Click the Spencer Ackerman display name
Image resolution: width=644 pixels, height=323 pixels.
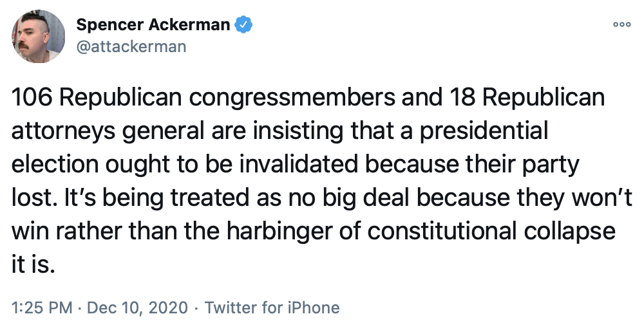[153, 25]
